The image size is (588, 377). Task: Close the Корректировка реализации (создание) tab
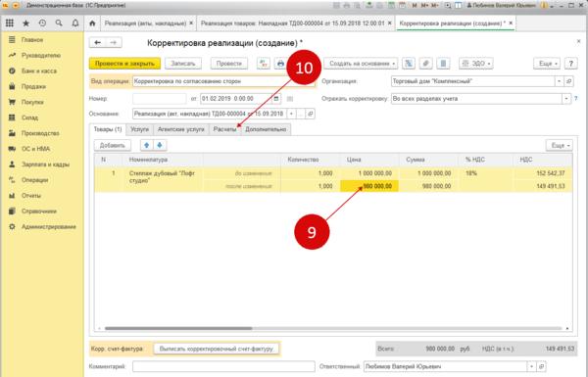pos(511,24)
